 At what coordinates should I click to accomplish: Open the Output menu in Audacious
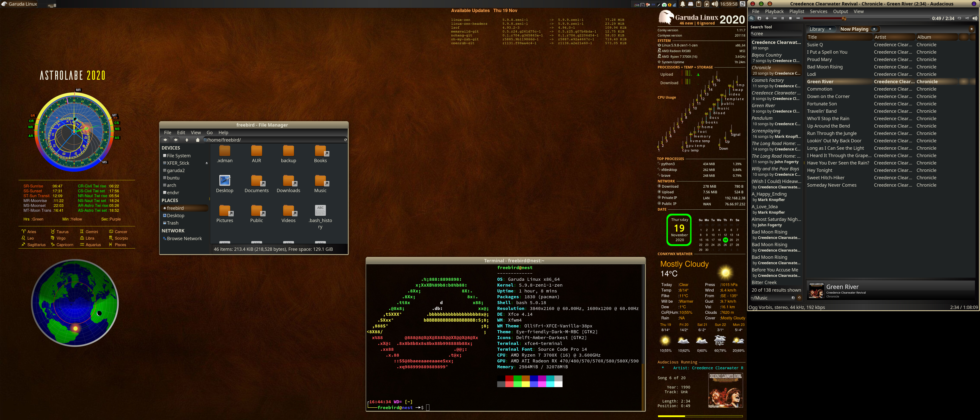pos(840,11)
